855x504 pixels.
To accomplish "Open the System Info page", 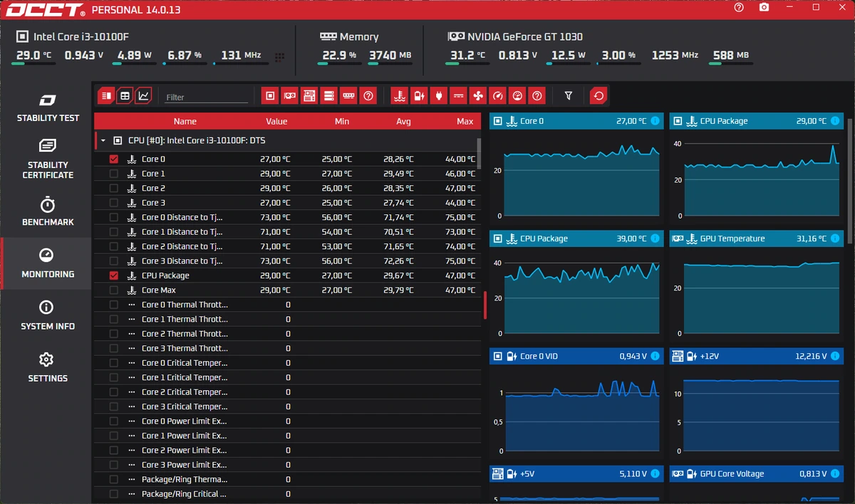I will [48, 316].
